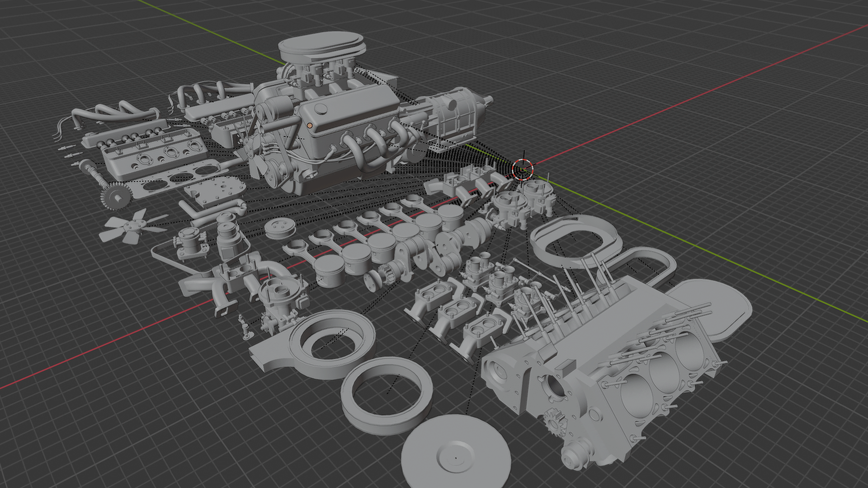This screenshot has height=488, width=868.
Task: Click the orange object origin dot
Action: [310, 125]
